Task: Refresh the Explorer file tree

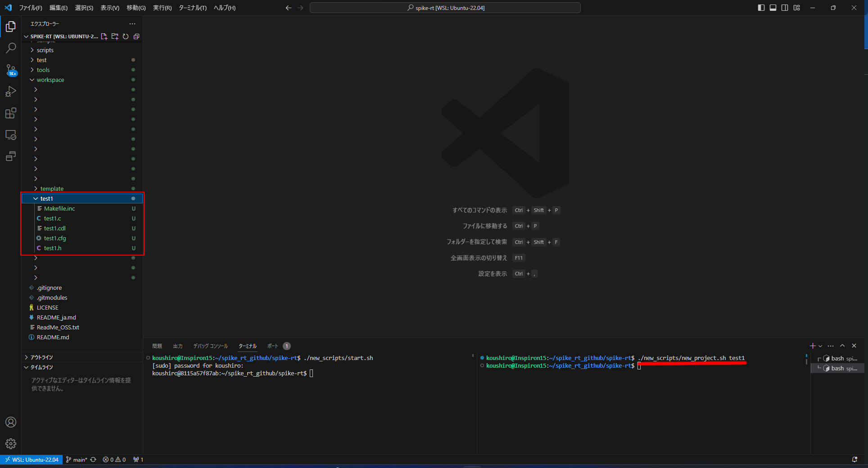Action: click(x=126, y=36)
